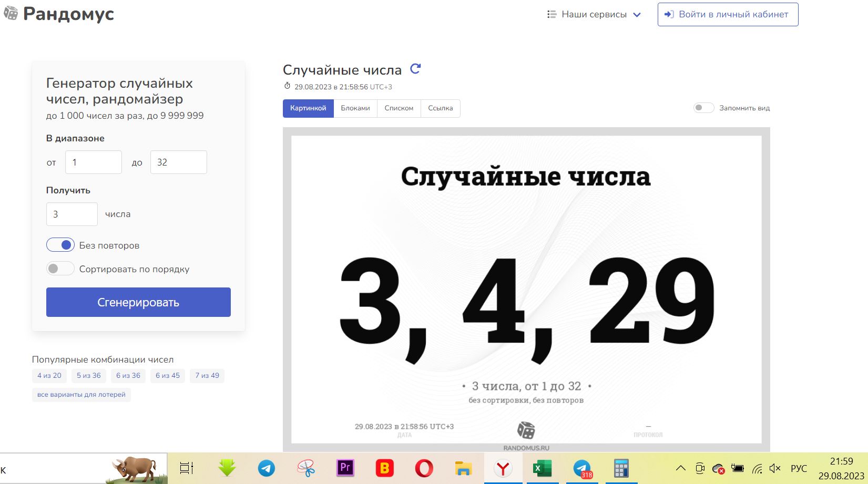Open the Calculator app in taskbar
The image size is (868, 484).
pyautogui.click(x=621, y=468)
